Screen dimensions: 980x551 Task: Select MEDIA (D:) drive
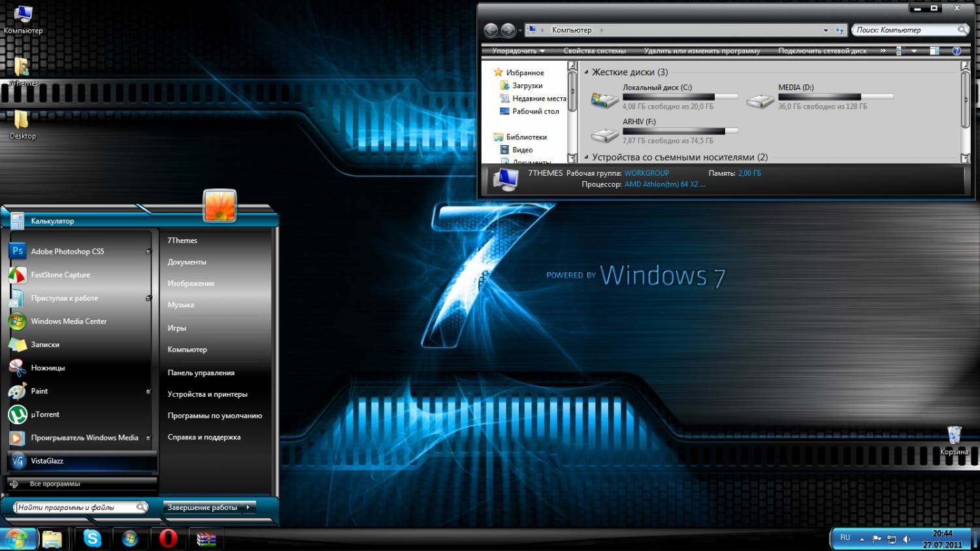820,97
